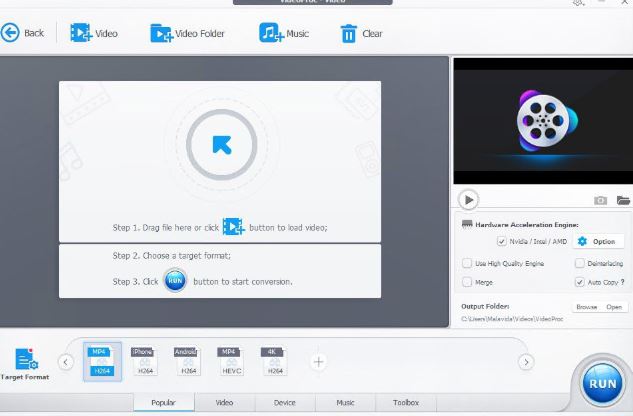Open the output folder
The height and width of the screenshot is (416, 633).
pos(614,307)
